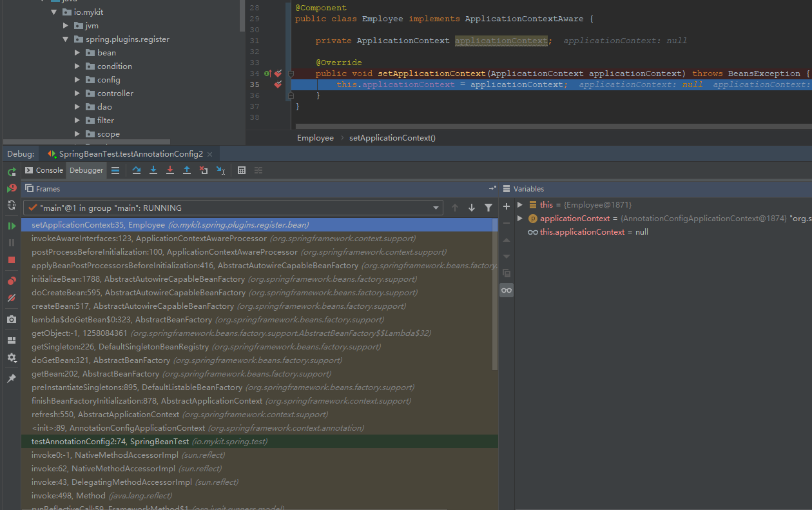Click the Run to Cursor icon
812x510 pixels.
click(220, 170)
